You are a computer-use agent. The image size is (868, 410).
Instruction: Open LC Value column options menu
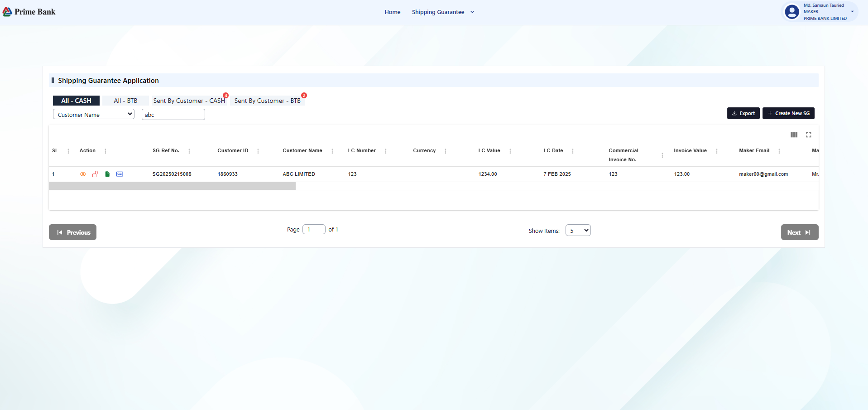[510, 151]
